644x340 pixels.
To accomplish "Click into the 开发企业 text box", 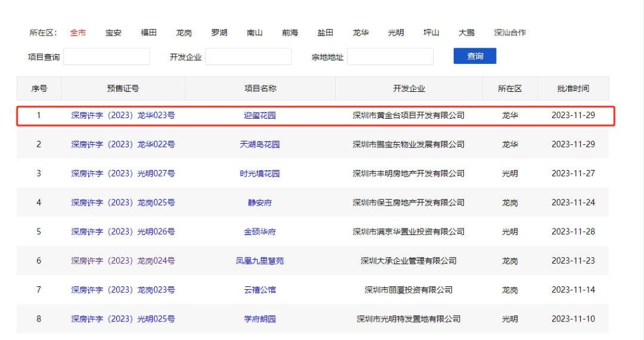I will coord(249,57).
